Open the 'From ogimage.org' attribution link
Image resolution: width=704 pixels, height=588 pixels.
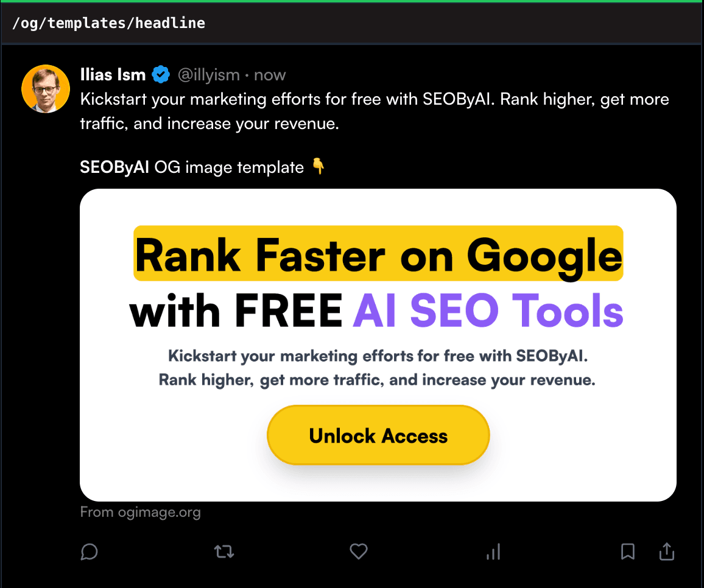point(140,512)
